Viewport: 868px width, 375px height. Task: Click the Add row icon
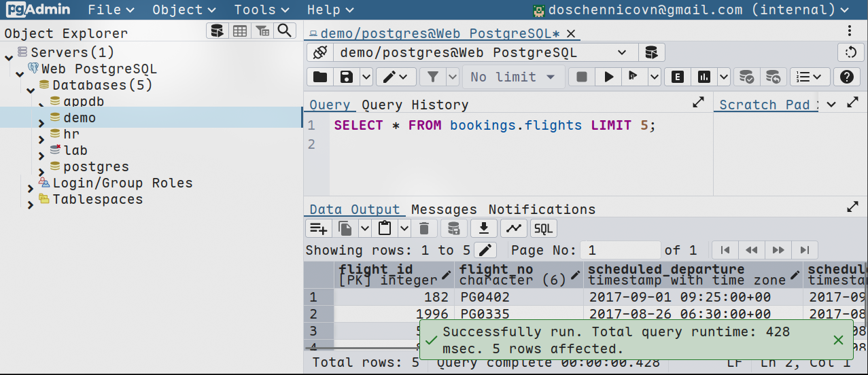tap(317, 228)
